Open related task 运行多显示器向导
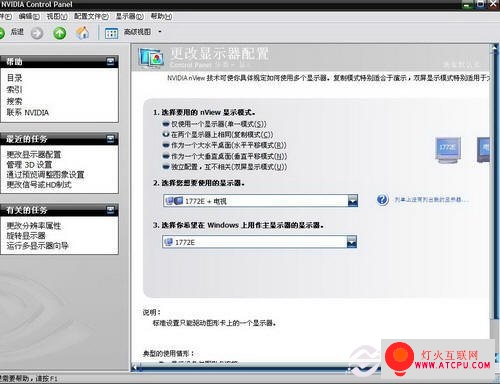Screen dimensions: 500x384 click(37, 246)
